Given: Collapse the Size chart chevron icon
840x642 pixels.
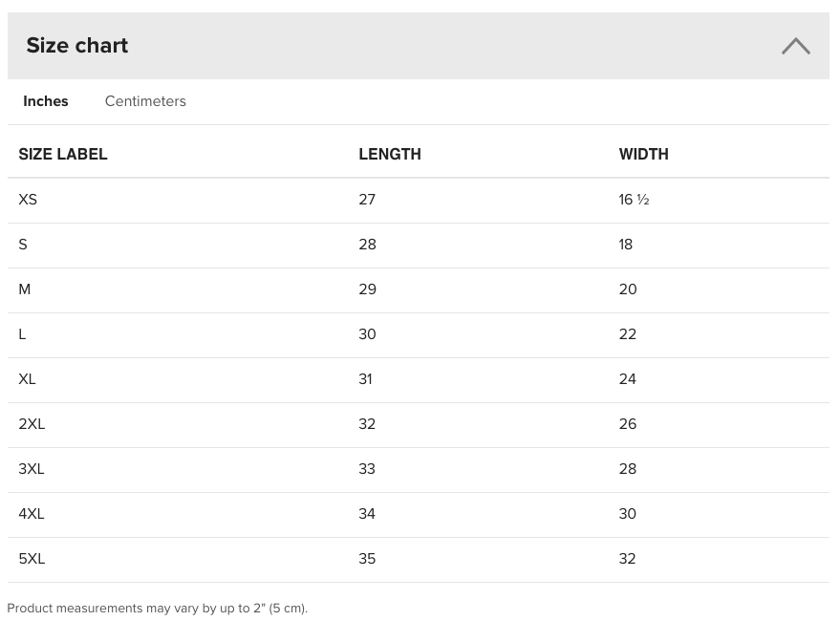Looking at the screenshot, I should pyautogui.click(x=795, y=46).
